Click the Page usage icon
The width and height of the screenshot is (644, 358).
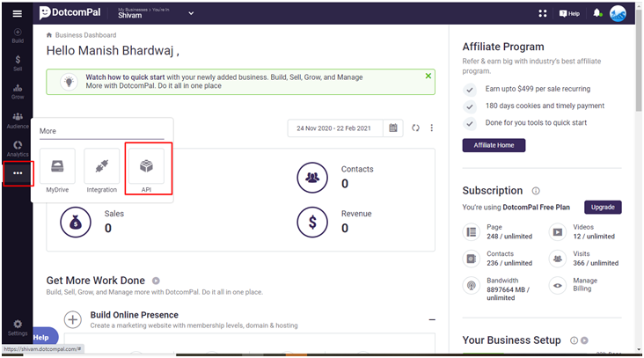(x=472, y=232)
